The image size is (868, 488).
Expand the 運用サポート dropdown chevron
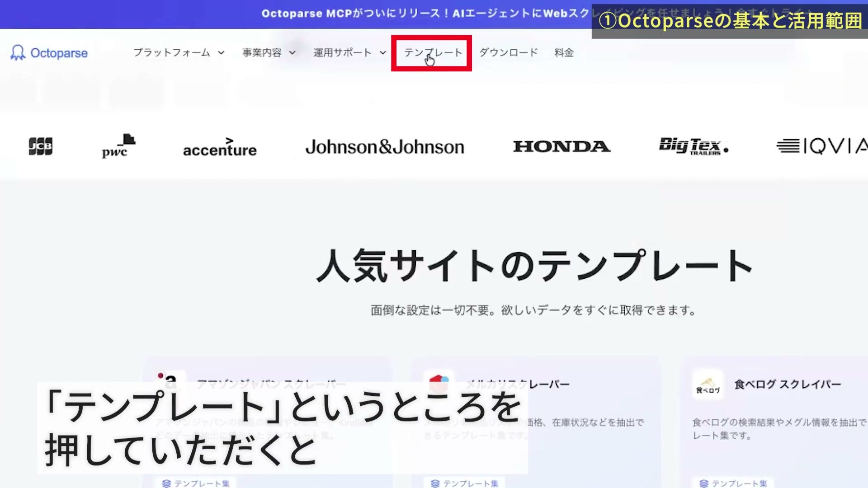click(x=383, y=53)
